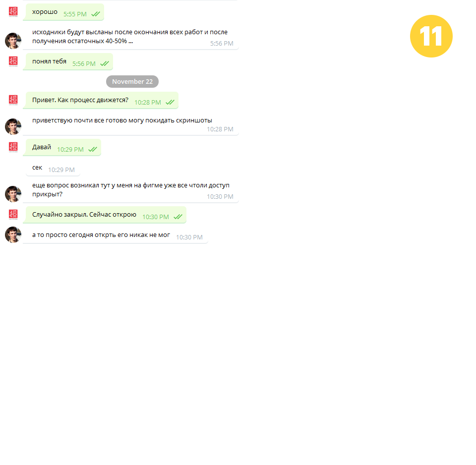Click user photo avatar beside "исходники будут высланы"
Viewport: 476px width, 465px height.
coord(13,41)
